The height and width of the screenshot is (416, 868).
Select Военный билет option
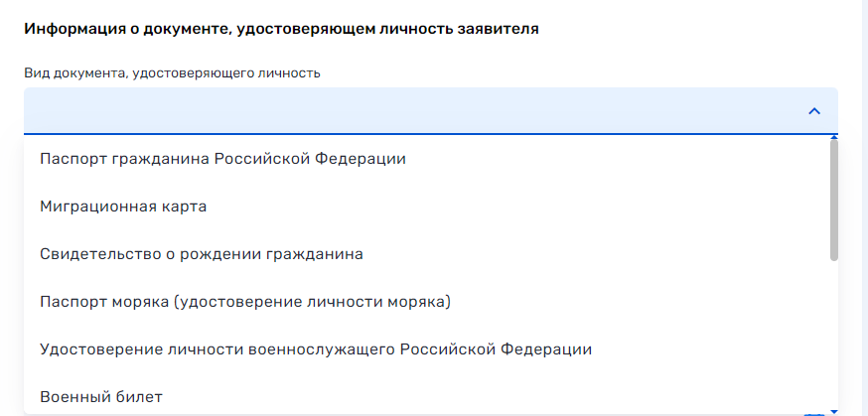(101, 397)
